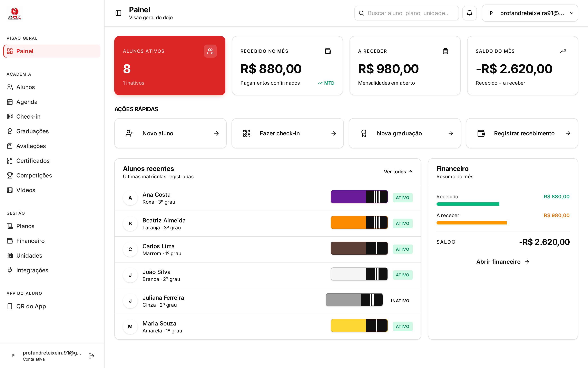This screenshot has width=588, height=368.
Task: Open the Agenda menu item
Action: 52,102
